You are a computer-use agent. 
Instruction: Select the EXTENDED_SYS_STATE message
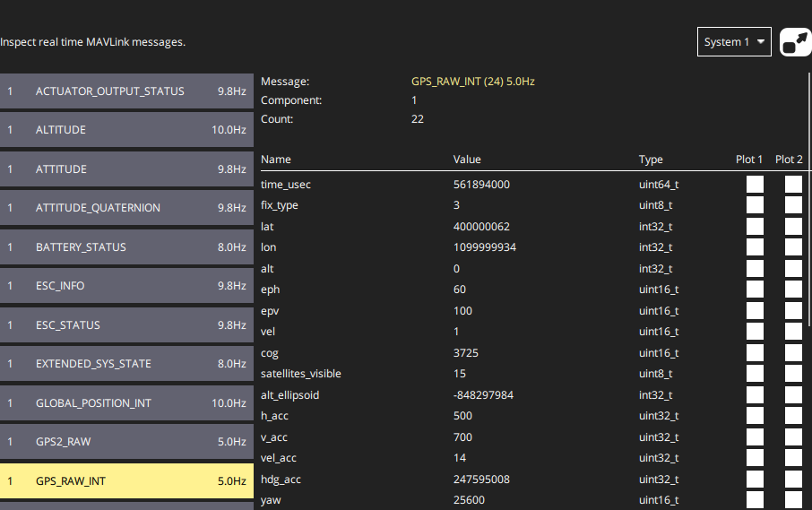click(126, 364)
